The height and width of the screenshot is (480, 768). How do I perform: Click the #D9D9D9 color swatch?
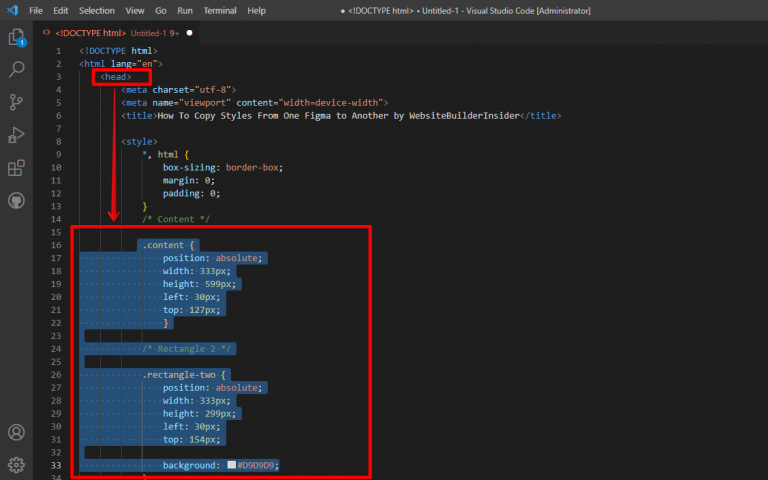tap(231, 465)
